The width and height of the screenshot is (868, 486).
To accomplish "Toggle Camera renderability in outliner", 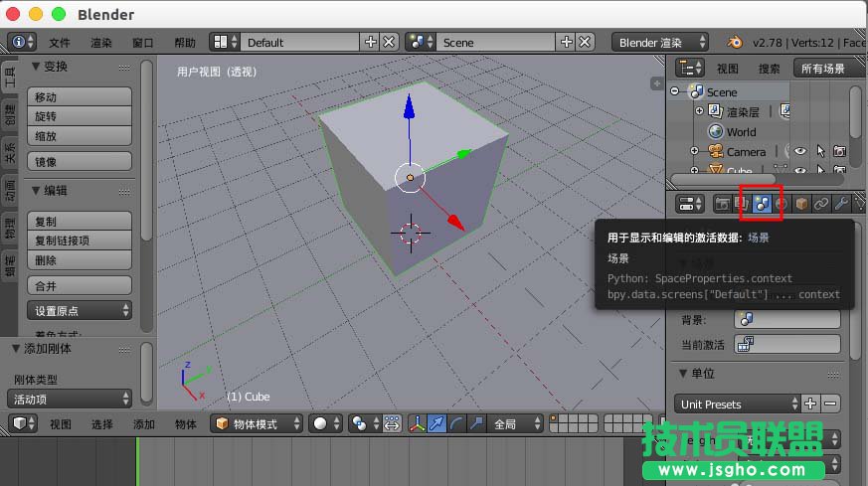I will point(840,151).
